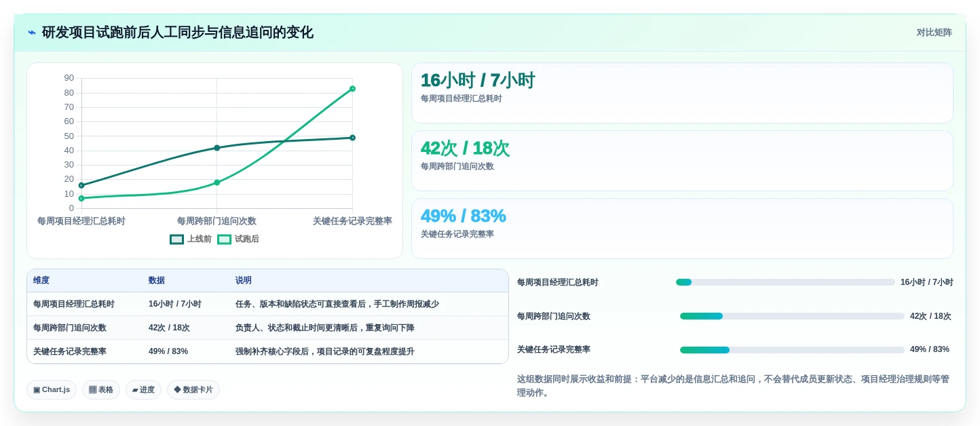Select table cell 关键任务记录完整率
The image size is (980, 426).
(70, 351)
